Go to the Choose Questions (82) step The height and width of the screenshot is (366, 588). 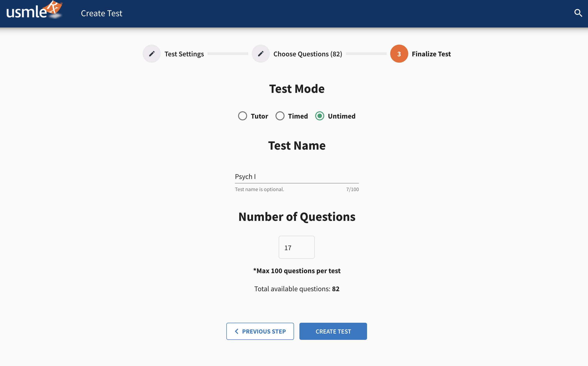[308, 54]
